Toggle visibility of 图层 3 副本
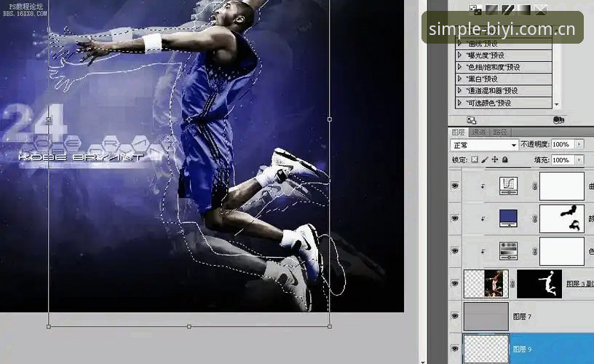Screen dimensions: 594x364 tap(454, 283)
